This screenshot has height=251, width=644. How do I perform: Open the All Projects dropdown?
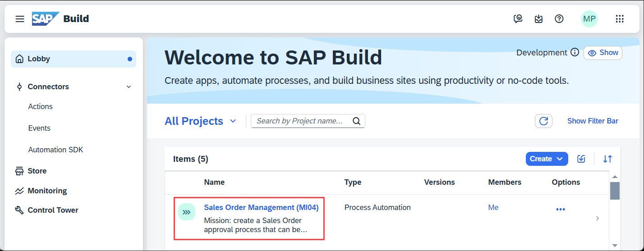pyautogui.click(x=201, y=121)
